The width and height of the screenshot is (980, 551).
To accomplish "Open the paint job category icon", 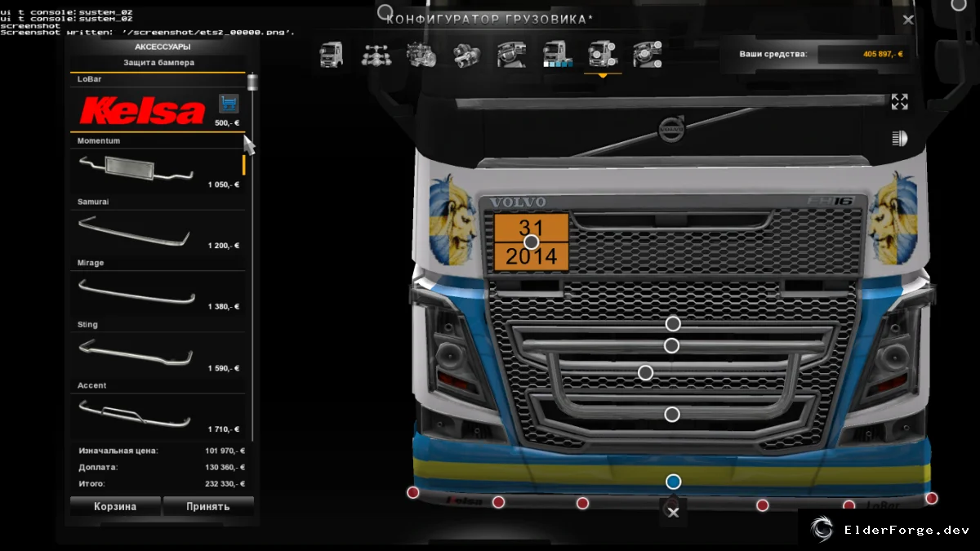I will [556, 55].
